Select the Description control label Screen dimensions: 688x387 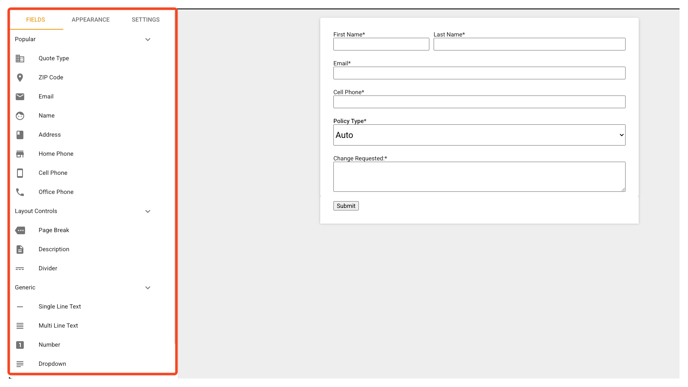[54, 249]
